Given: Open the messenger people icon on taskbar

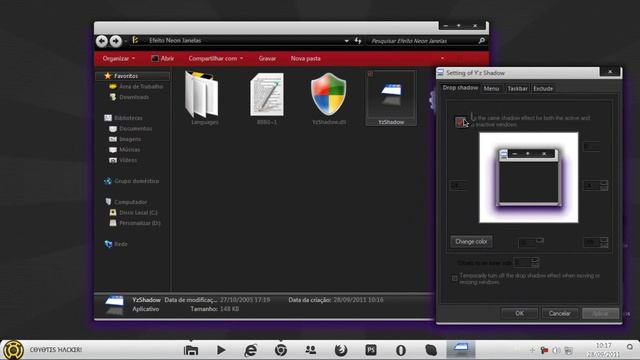Looking at the screenshot, I should pyautogui.click(x=311, y=349).
